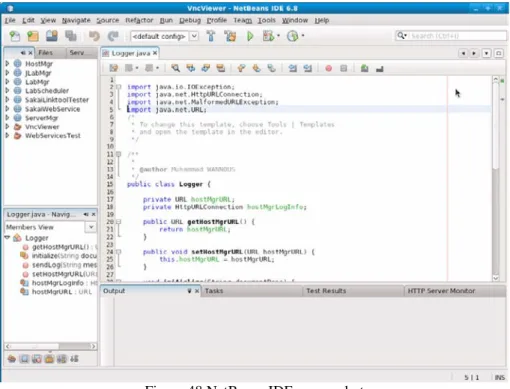Viewport: 510px width, 389px height.
Task: Click editor Back navigation icon
Action: [130, 68]
